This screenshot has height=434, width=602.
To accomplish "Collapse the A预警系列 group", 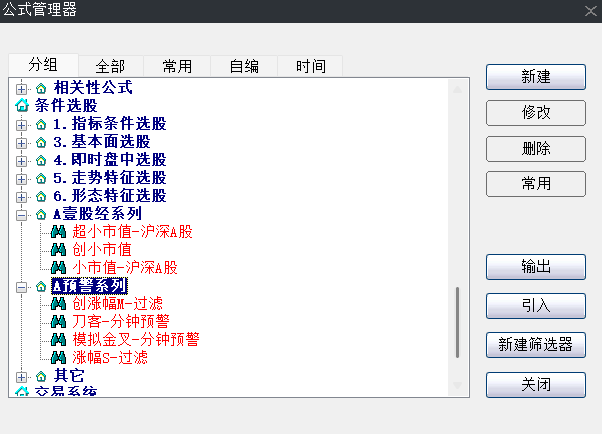I will pos(22,286).
